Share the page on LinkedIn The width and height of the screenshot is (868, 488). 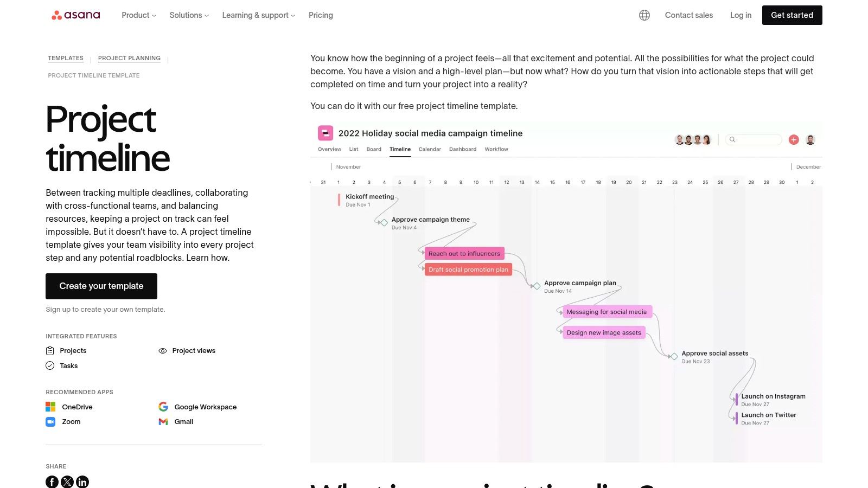pos(82,481)
